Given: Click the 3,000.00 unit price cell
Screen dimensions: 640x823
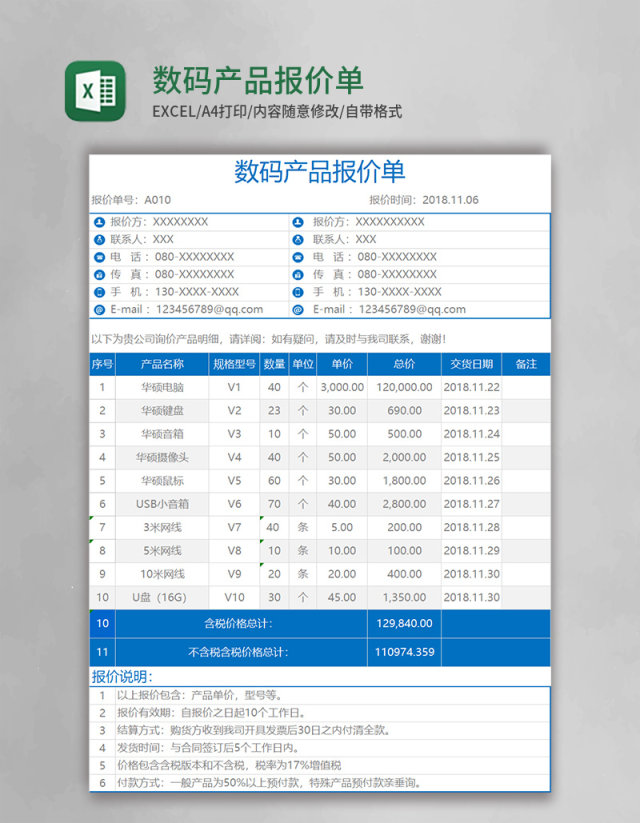Looking at the screenshot, I should tap(342, 387).
